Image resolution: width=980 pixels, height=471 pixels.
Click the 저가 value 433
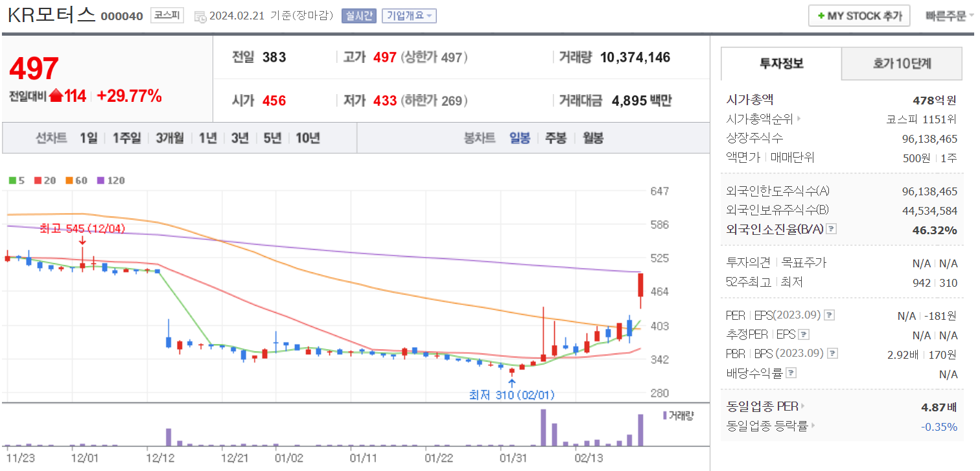tap(385, 101)
